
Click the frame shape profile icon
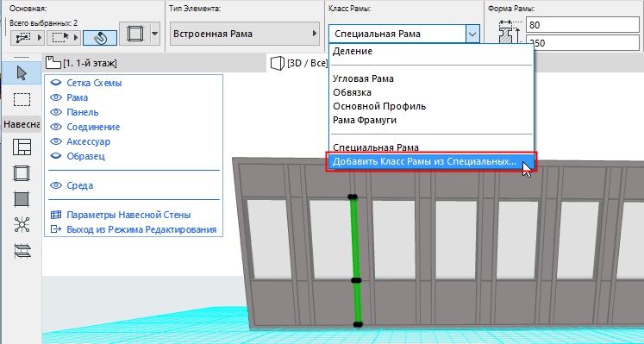510,32
